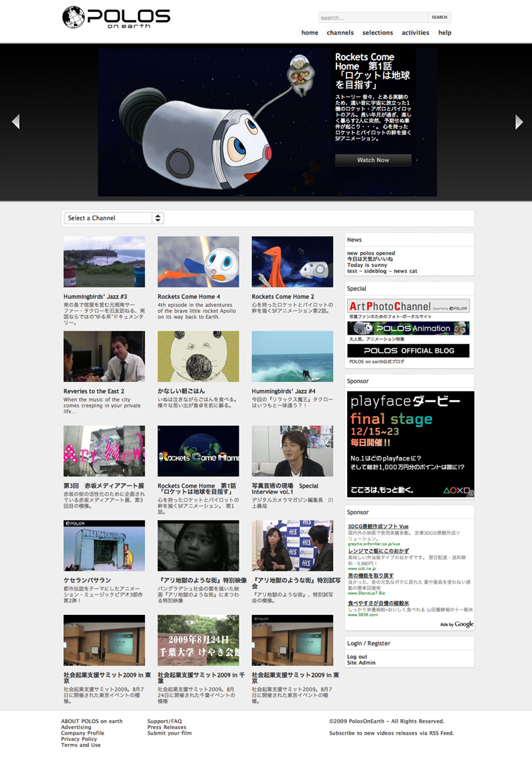
Task: Advance carousel with the right arrow
Action: (519, 122)
